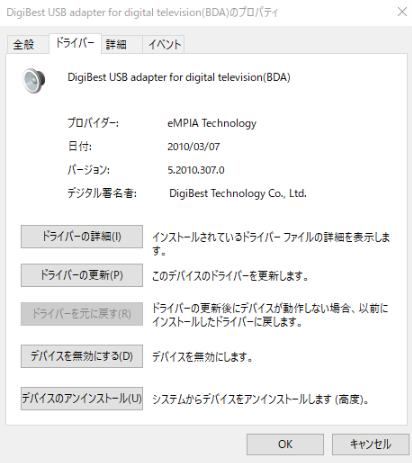Click the speaker device icon
412x463 pixels.
34,80
